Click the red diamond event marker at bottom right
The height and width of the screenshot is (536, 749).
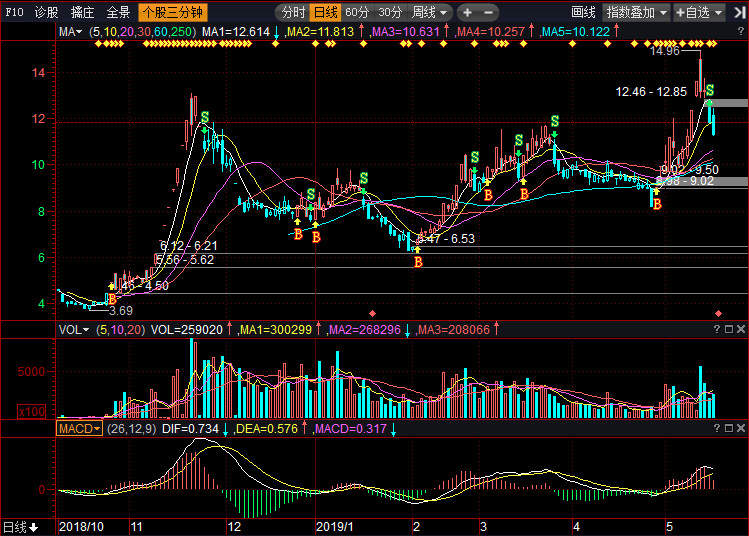pyautogui.click(x=718, y=314)
